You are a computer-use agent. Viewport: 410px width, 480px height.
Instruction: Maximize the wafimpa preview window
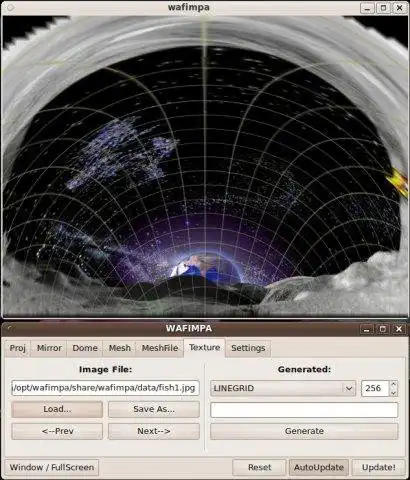[x=383, y=8]
